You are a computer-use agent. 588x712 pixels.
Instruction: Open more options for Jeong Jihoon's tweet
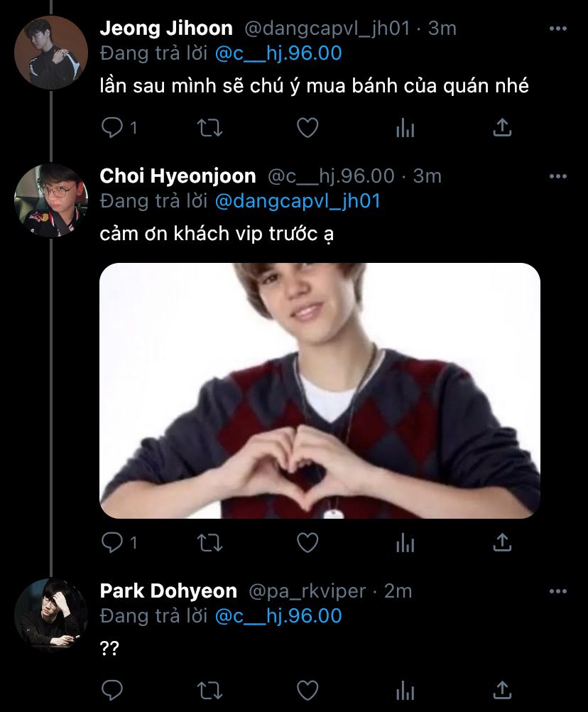[x=559, y=29]
